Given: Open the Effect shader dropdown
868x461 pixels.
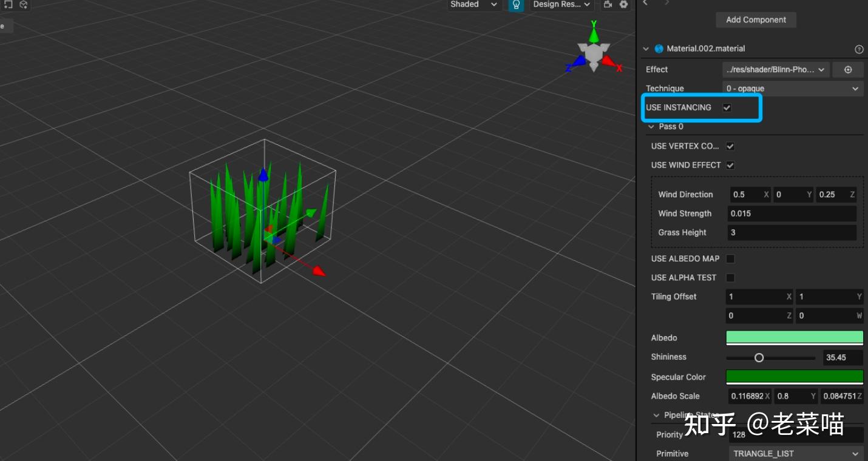Looking at the screenshot, I should pos(776,70).
